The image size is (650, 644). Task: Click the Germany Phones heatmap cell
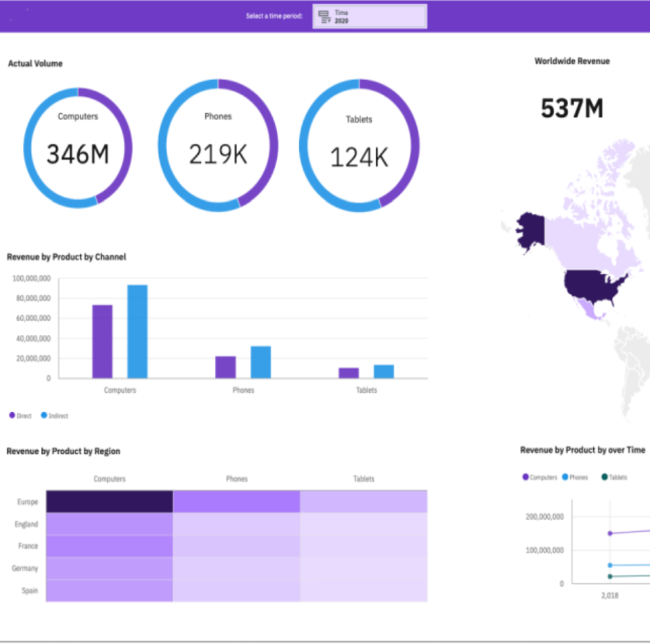click(x=236, y=568)
